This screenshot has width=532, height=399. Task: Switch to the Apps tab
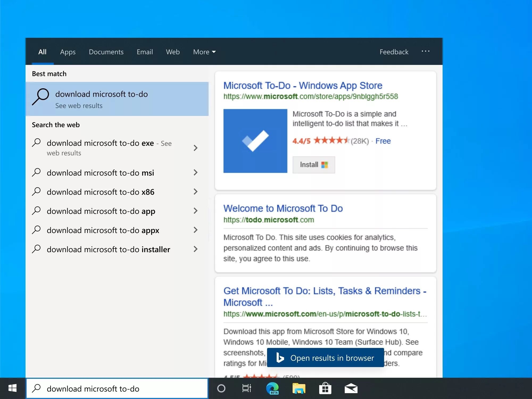coord(68,52)
